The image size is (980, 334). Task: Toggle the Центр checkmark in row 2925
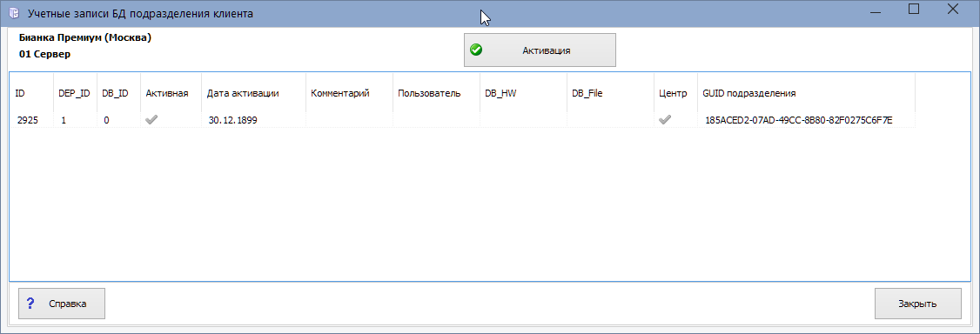(x=665, y=120)
